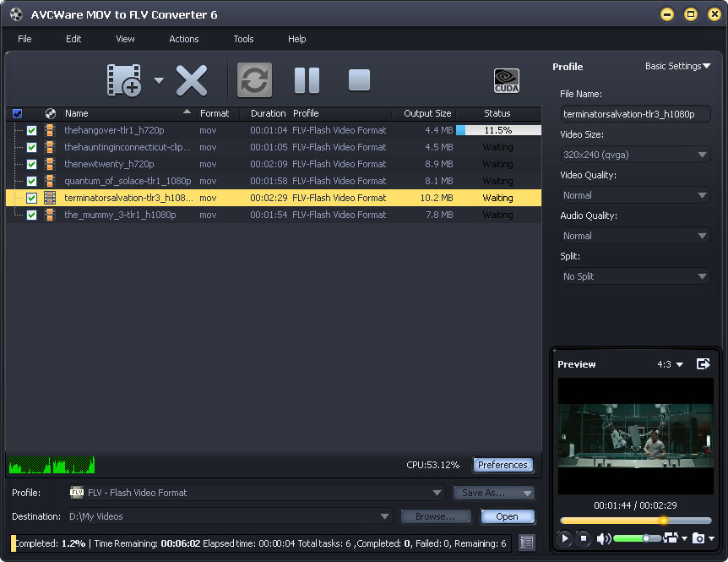Click the Preferences button
This screenshot has width=728, height=562.
[503, 465]
